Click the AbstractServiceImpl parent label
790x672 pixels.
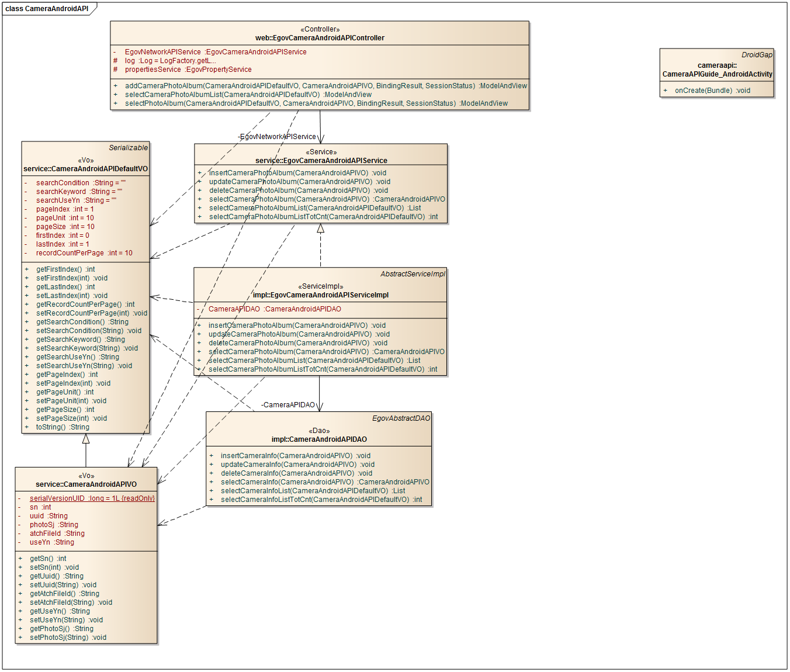pyautogui.click(x=413, y=274)
